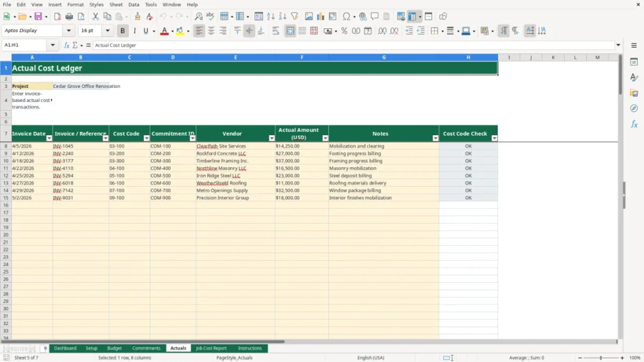Viewport: 644px width, 362px height.
Task: Format as percent icon
Action: [x=344, y=31]
